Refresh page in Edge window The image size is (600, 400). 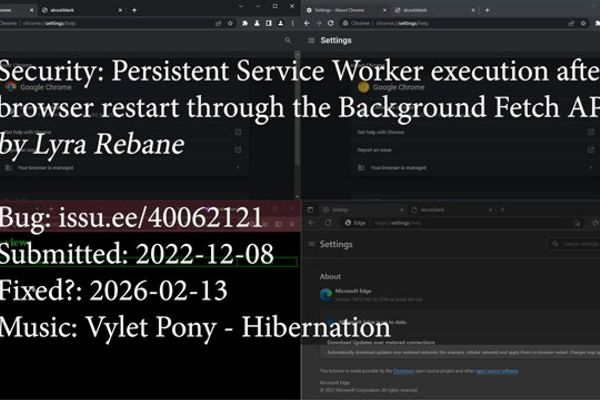328,223
